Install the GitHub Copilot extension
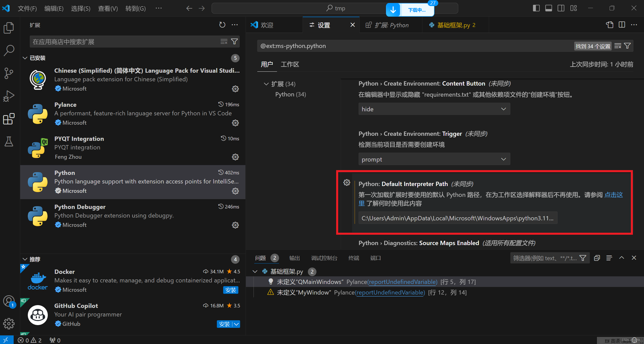644x344 pixels. pos(224,324)
